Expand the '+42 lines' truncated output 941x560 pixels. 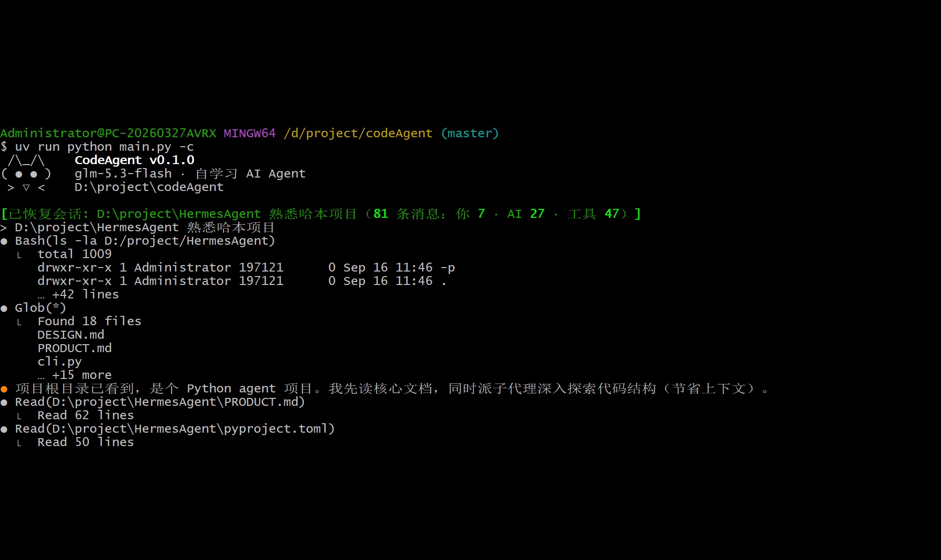[79, 294]
